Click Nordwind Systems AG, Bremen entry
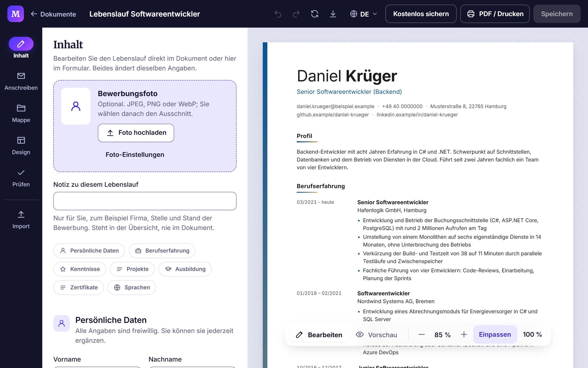 coord(396,301)
